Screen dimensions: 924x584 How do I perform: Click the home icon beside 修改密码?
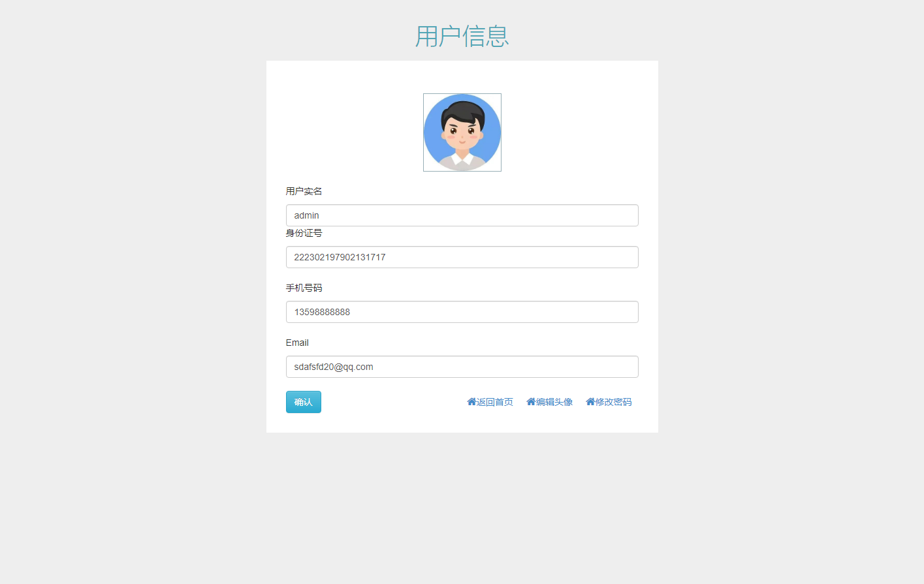coord(590,402)
